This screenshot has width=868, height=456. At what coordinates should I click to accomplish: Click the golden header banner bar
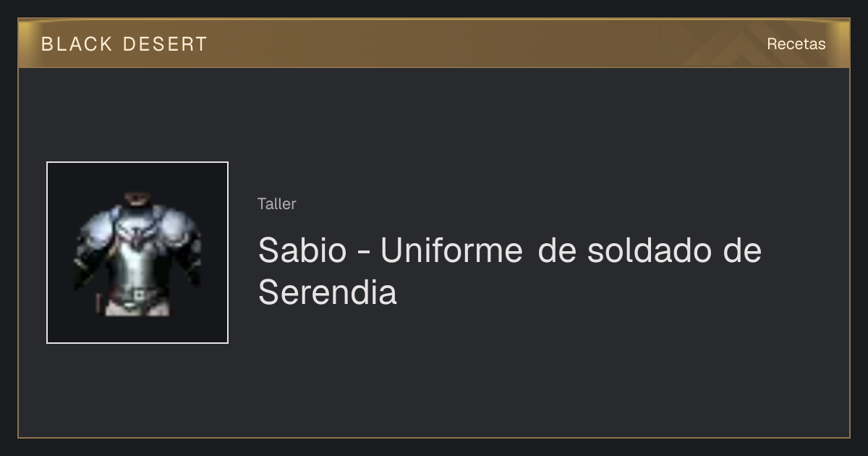tap(434, 43)
